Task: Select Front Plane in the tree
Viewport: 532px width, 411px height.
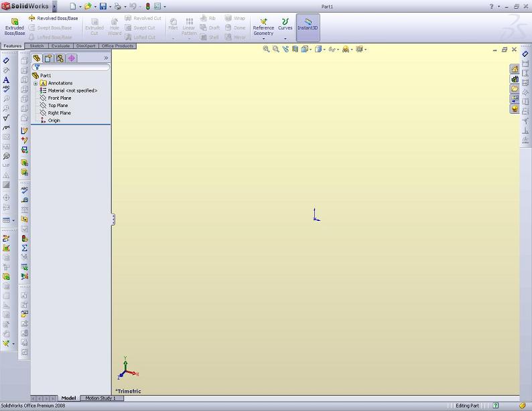Action: pyautogui.click(x=56, y=98)
